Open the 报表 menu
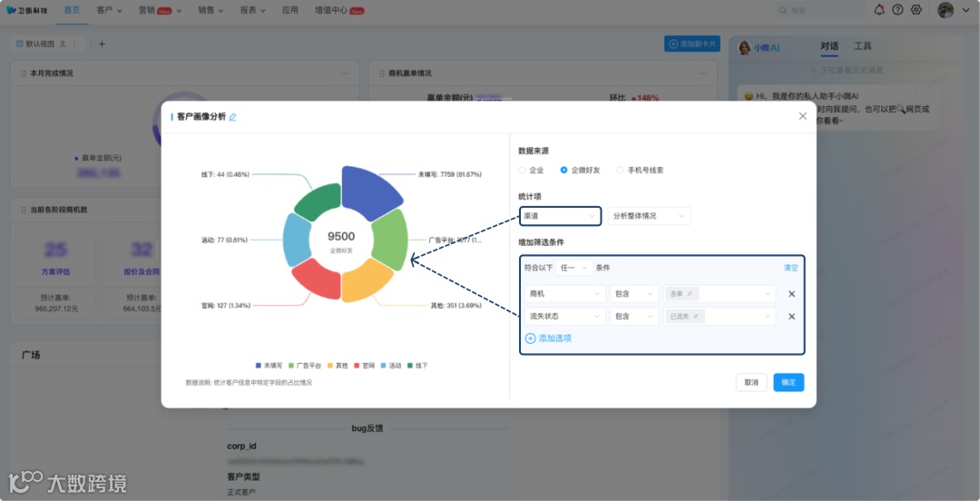This screenshot has height=501, width=980. pos(252,11)
